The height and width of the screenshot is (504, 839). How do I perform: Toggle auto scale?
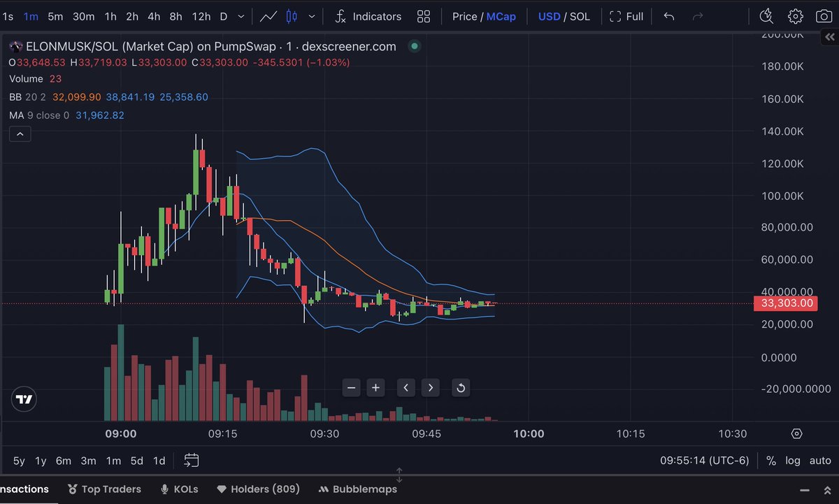click(x=820, y=461)
